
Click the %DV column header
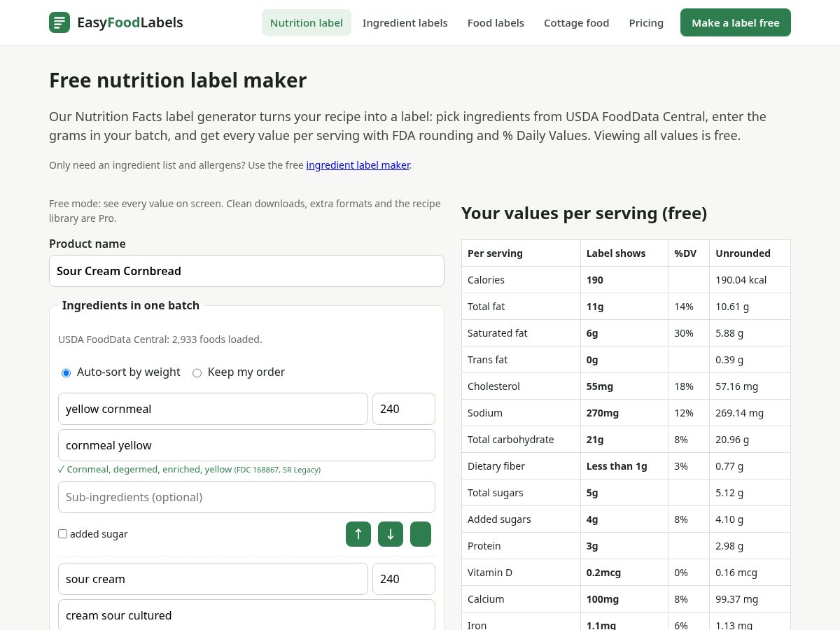click(685, 253)
